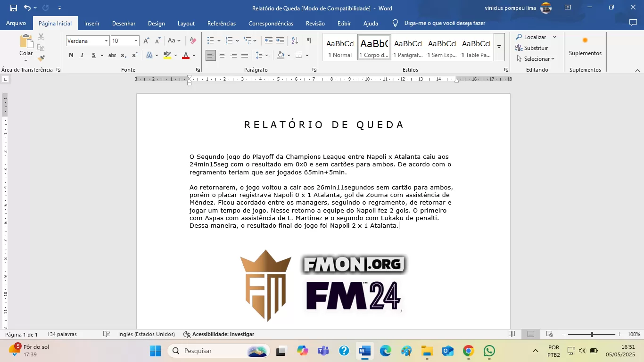The image size is (644, 362).
Task: Toggle strikethrough formatting
Action: 112,55
